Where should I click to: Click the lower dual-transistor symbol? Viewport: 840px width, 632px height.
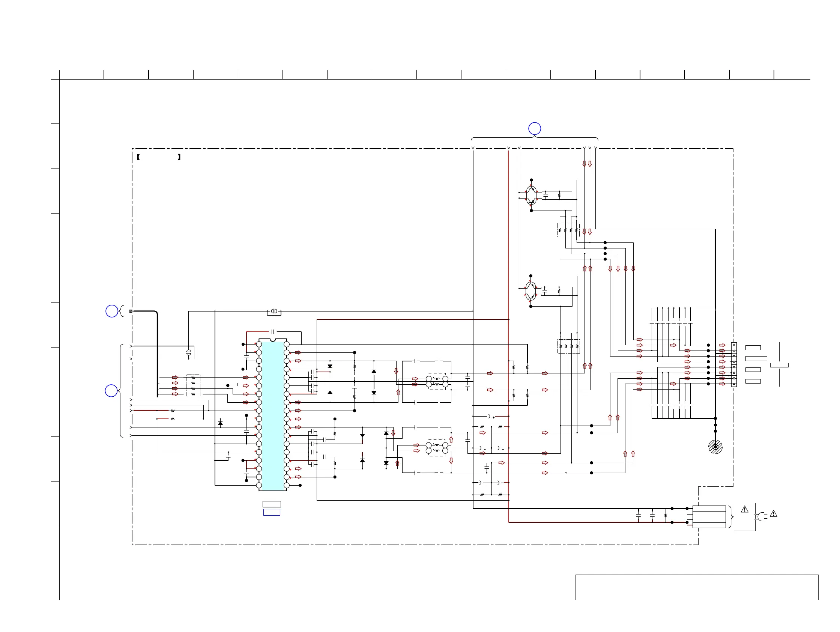(x=530, y=291)
